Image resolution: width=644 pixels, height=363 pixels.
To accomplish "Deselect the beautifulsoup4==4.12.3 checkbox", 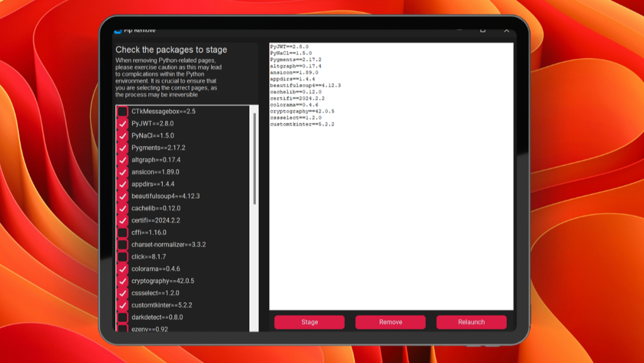I will (x=122, y=196).
